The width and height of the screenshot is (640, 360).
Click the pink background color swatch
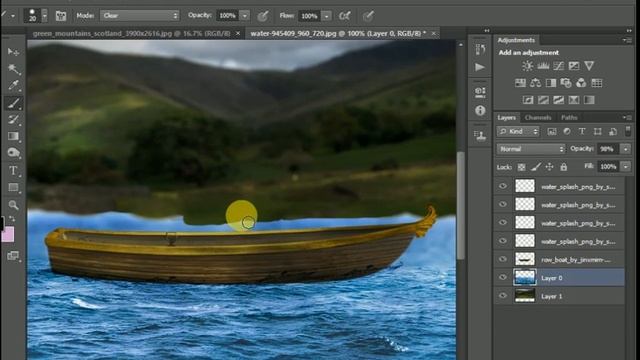click(x=8, y=235)
